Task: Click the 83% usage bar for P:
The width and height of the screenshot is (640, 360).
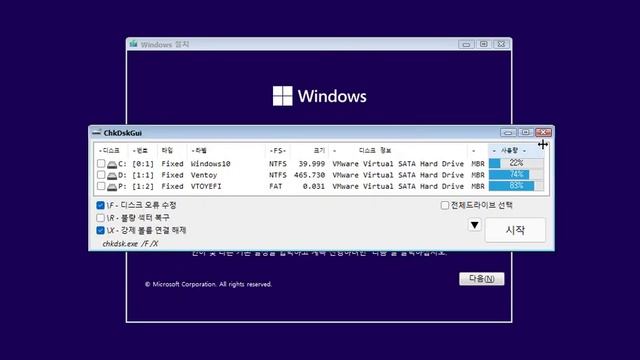Action: point(516,186)
